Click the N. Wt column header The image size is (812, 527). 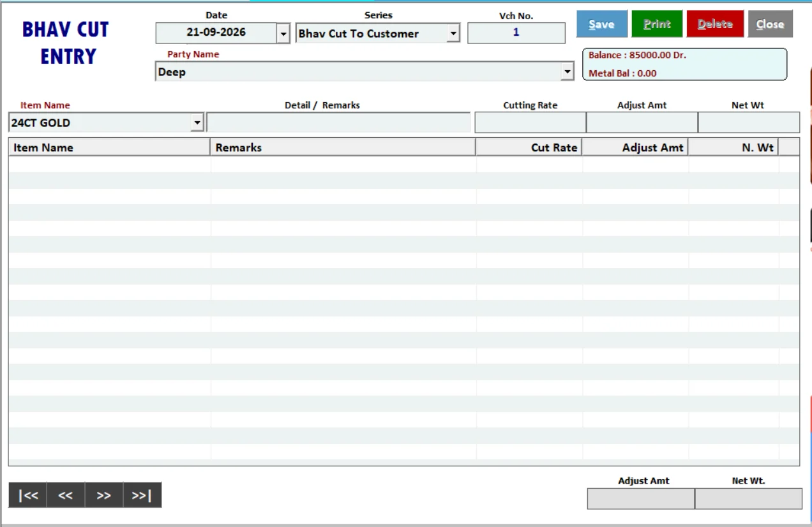(x=734, y=147)
